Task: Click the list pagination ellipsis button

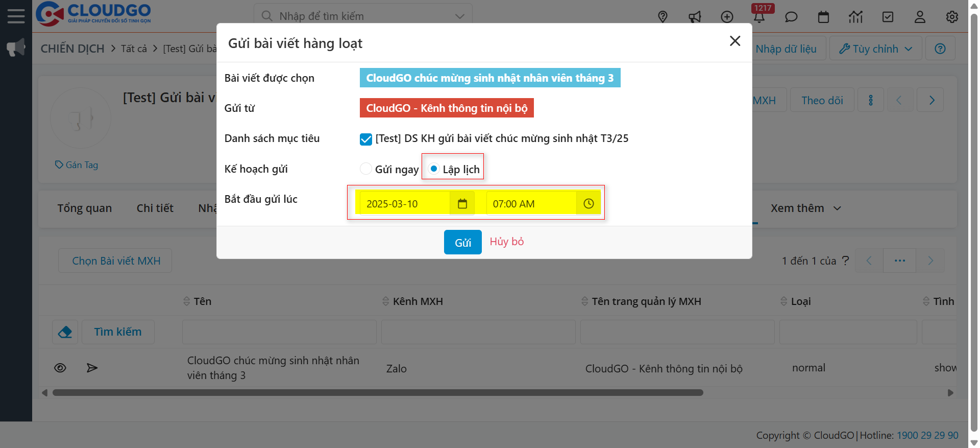Action: pos(900,261)
